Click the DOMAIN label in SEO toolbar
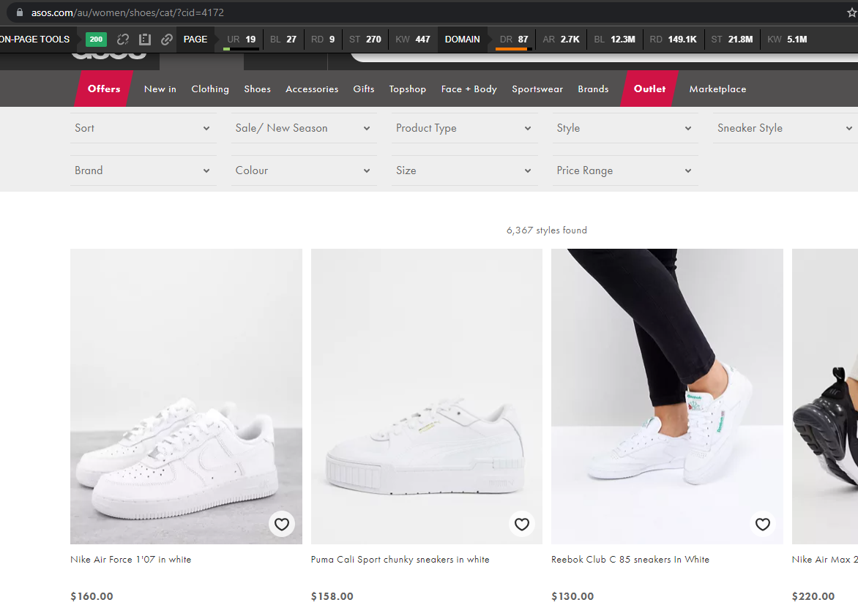858x616 pixels. click(463, 40)
